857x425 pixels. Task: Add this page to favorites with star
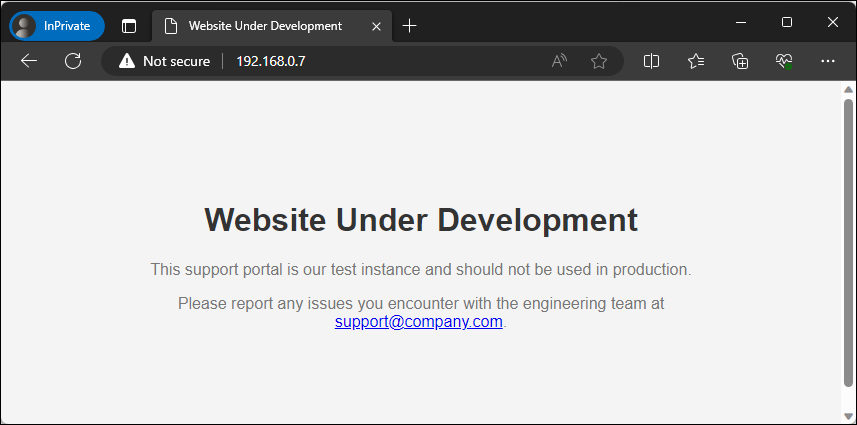point(599,61)
